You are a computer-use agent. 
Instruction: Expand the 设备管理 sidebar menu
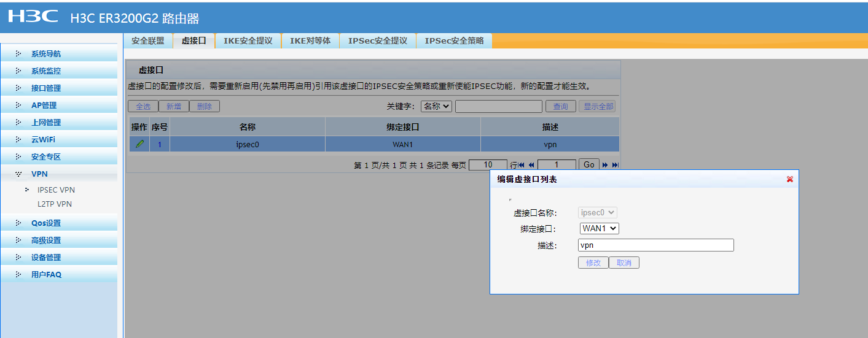(59, 258)
